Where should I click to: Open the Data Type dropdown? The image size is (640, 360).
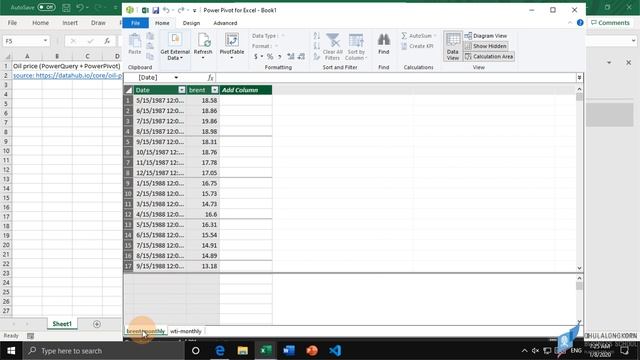tap(283, 36)
